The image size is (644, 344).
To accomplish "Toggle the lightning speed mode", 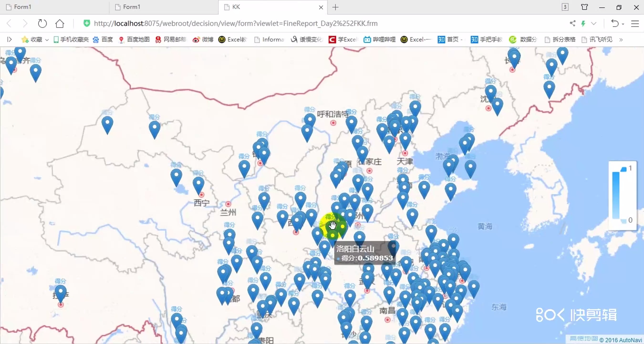I will pos(583,23).
